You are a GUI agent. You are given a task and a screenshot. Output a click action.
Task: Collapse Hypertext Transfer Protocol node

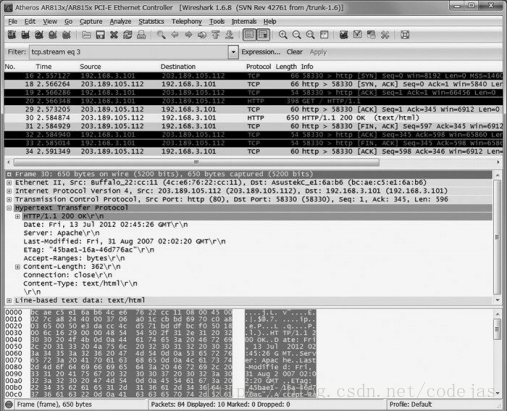point(9,208)
